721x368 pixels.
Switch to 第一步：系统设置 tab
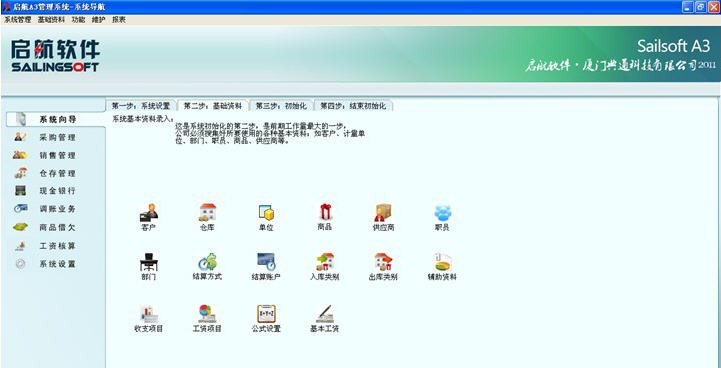click(141, 106)
